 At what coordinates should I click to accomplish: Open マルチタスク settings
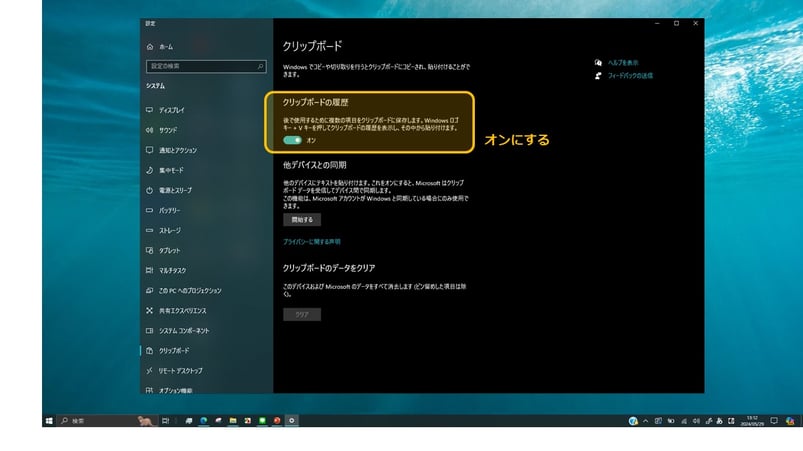(166, 270)
